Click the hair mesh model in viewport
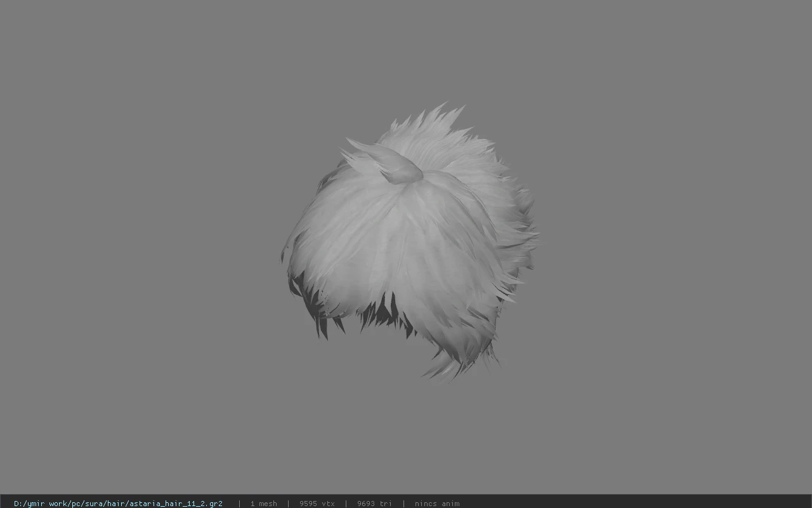Screen dimensions: 812x508 tap(409, 243)
